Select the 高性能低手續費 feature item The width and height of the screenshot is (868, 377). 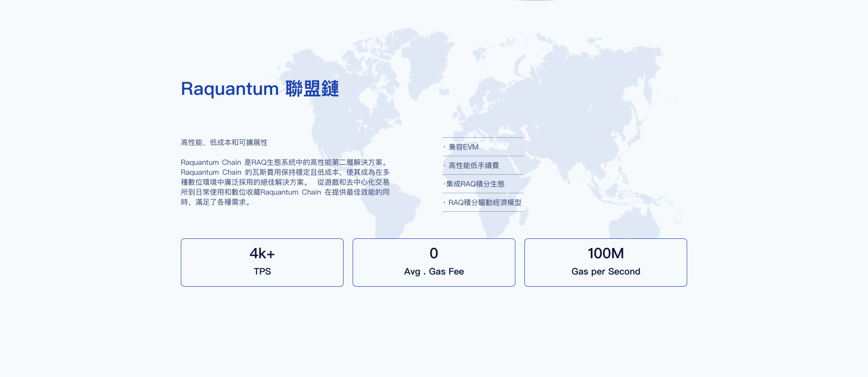click(x=483, y=165)
